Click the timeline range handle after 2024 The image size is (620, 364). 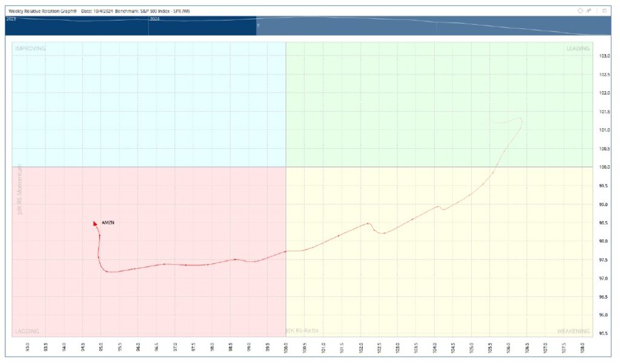(x=257, y=25)
